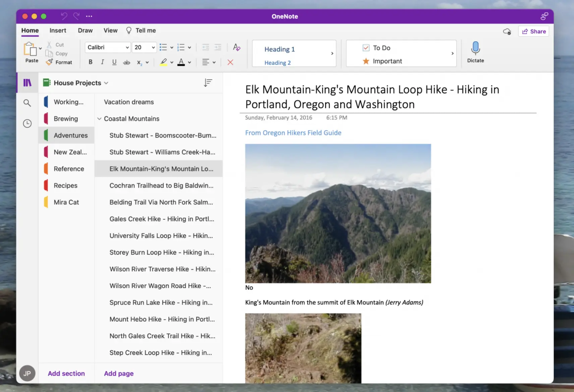Screen dimensions: 574x392
Task: Open House Projects notebook dropdown
Action: pos(76,83)
